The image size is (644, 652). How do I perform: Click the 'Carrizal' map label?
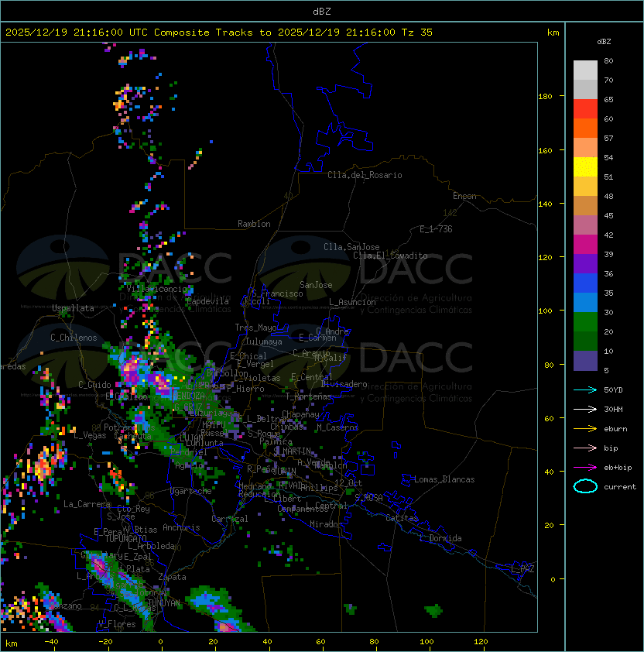coord(230,519)
